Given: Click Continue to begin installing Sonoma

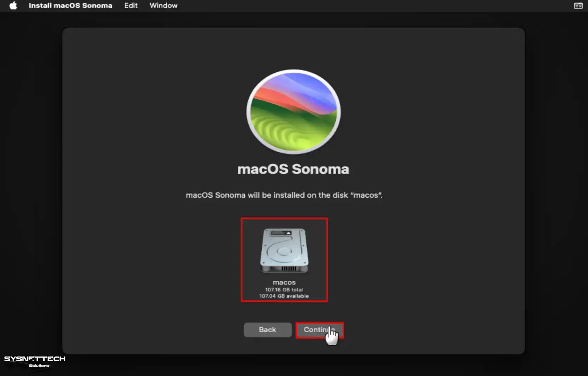Looking at the screenshot, I should pyautogui.click(x=319, y=330).
